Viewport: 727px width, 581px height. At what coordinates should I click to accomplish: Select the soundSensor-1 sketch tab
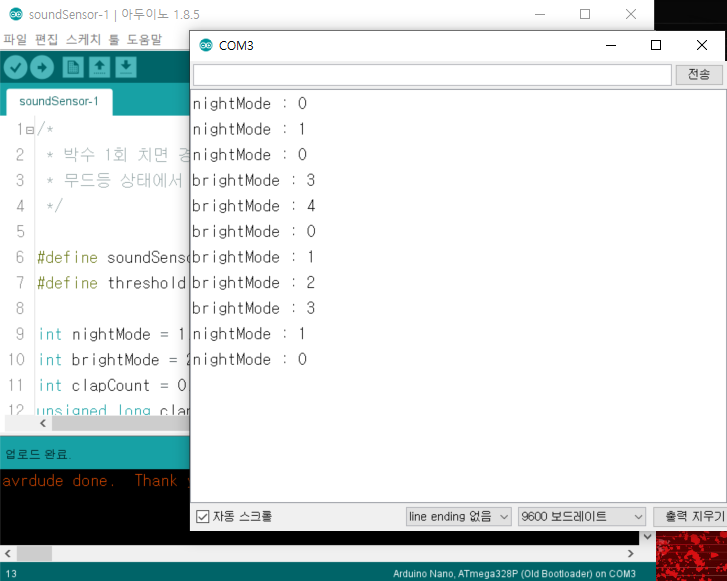point(59,101)
